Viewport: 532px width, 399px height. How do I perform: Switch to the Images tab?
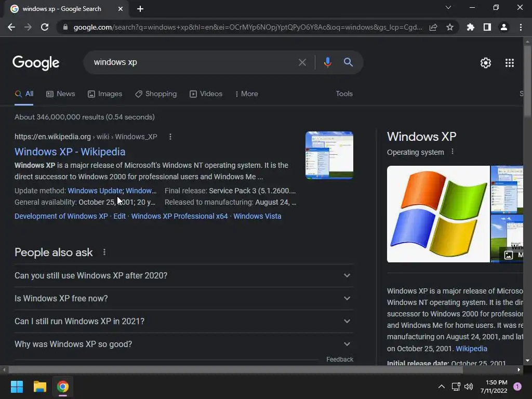[x=105, y=94]
